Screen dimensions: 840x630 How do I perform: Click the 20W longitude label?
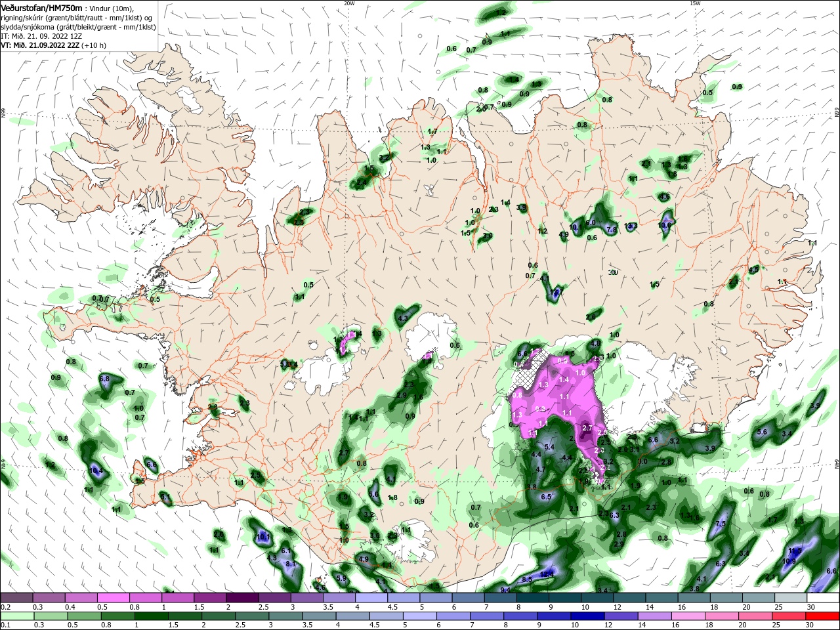(349, 3)
